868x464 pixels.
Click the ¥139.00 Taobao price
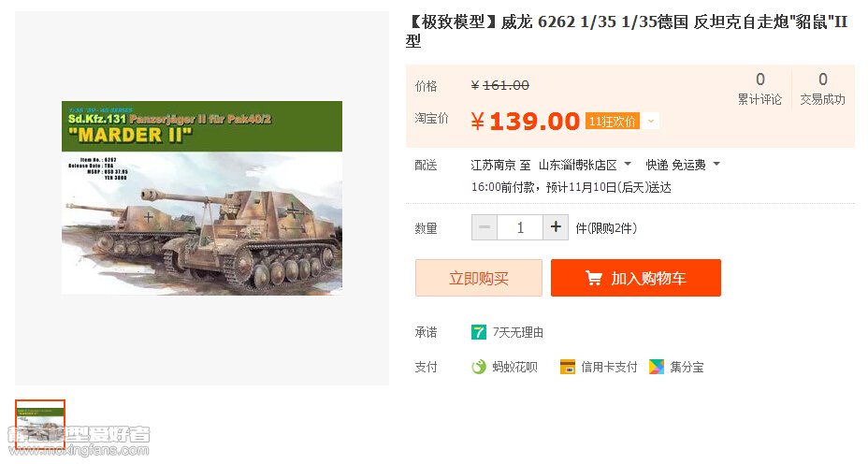(525, 122)
